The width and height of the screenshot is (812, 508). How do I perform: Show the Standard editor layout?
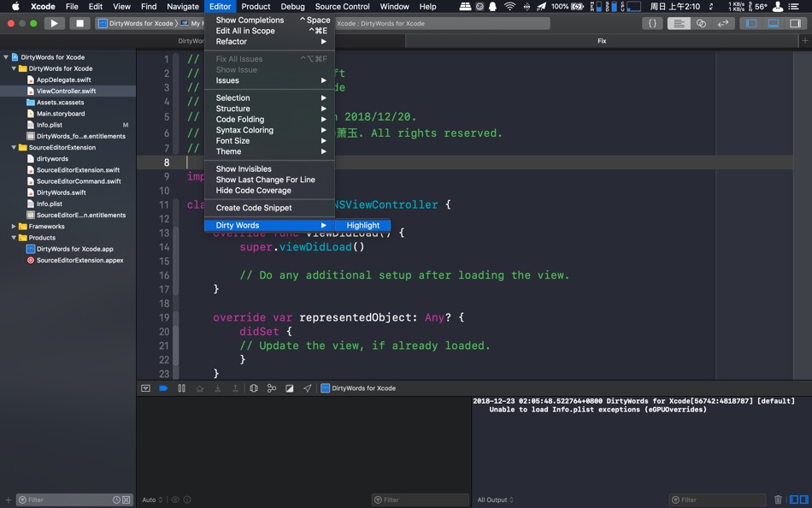(679, 23)
